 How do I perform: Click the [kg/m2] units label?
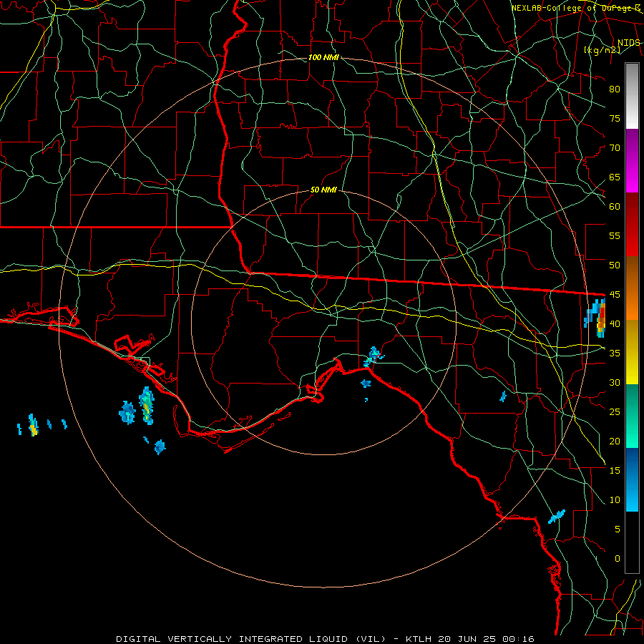pos(602,50)
